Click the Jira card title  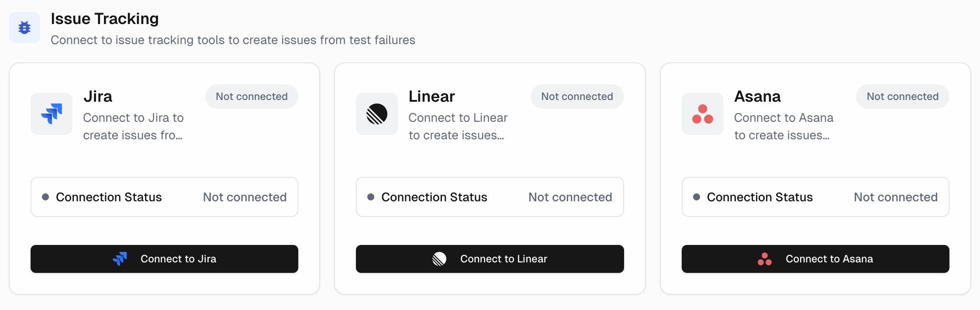point(98,96)
